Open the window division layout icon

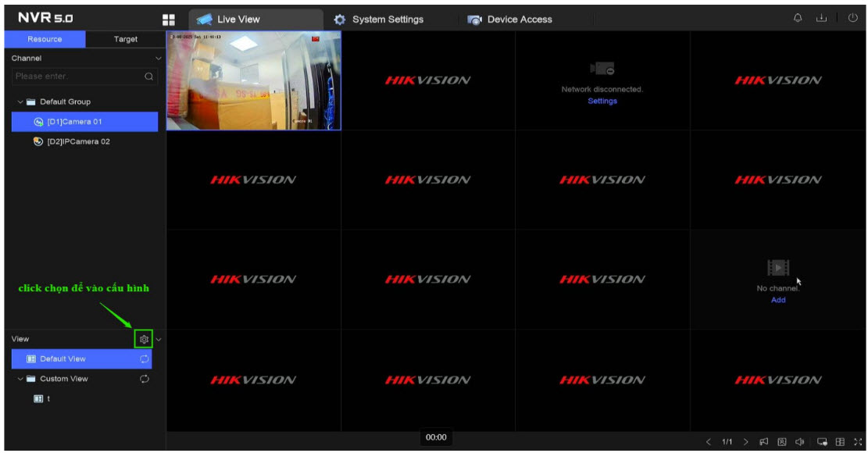841,442
